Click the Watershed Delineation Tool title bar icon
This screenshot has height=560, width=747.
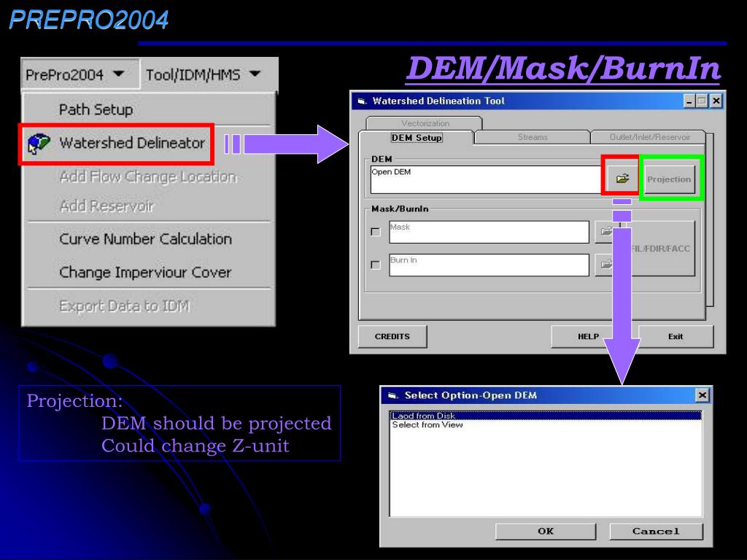362,101
